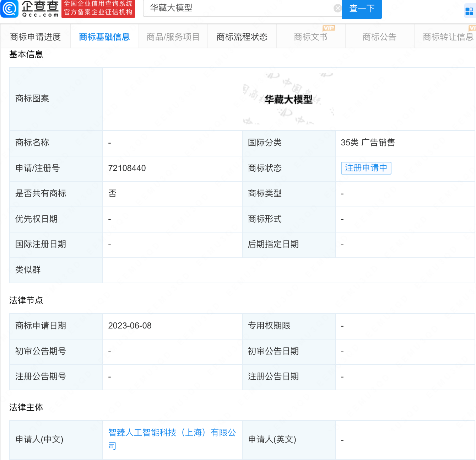View the 商标公告 tab
This screenshot has width=476, height=460.
379,36
